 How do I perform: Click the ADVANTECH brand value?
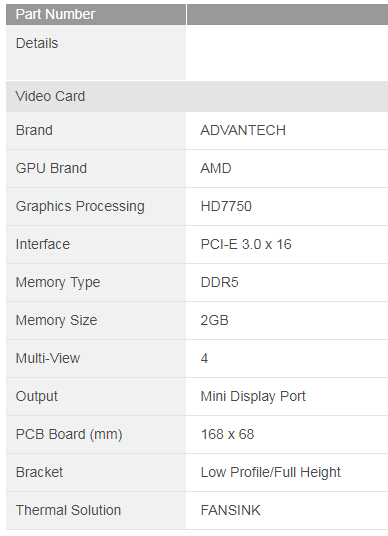tap(243, 131)
